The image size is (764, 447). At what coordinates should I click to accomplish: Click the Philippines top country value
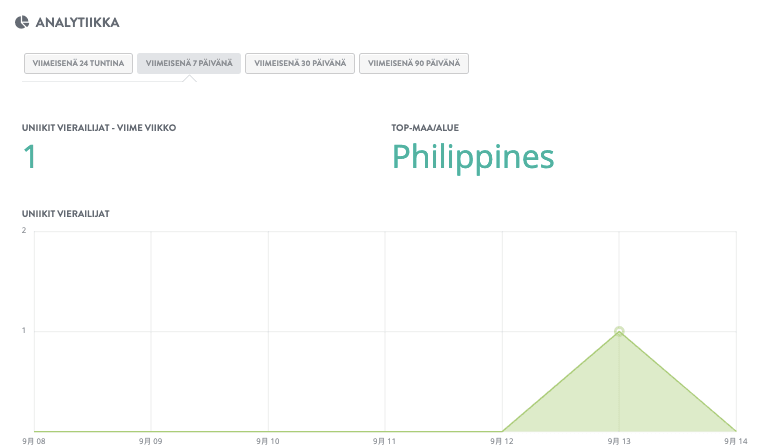(472, 157)
